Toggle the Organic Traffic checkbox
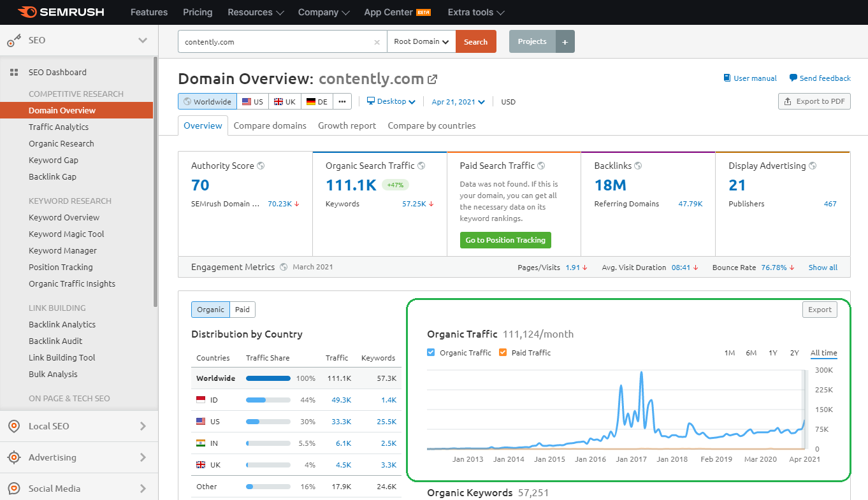 [x=431, y=352]
